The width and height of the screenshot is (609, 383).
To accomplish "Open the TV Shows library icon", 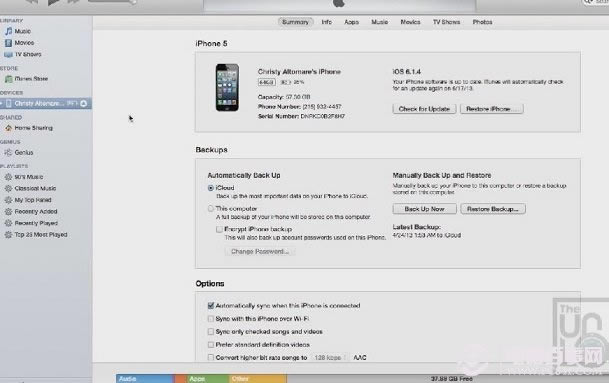I will 8,54.
